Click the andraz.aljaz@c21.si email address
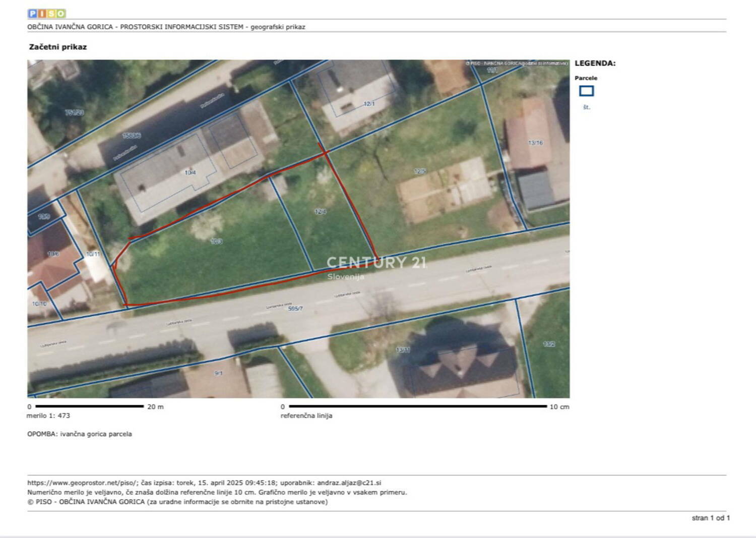Screen dimensions: 756x538 click(349, 483)
